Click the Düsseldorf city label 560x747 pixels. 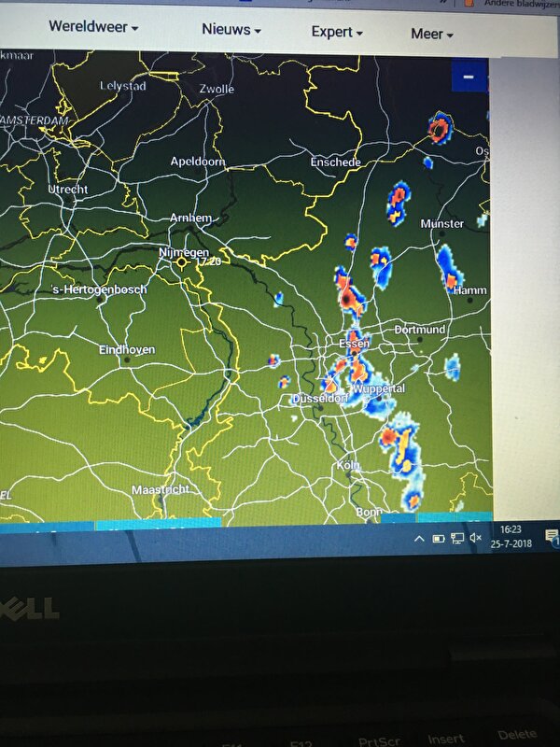320,399
